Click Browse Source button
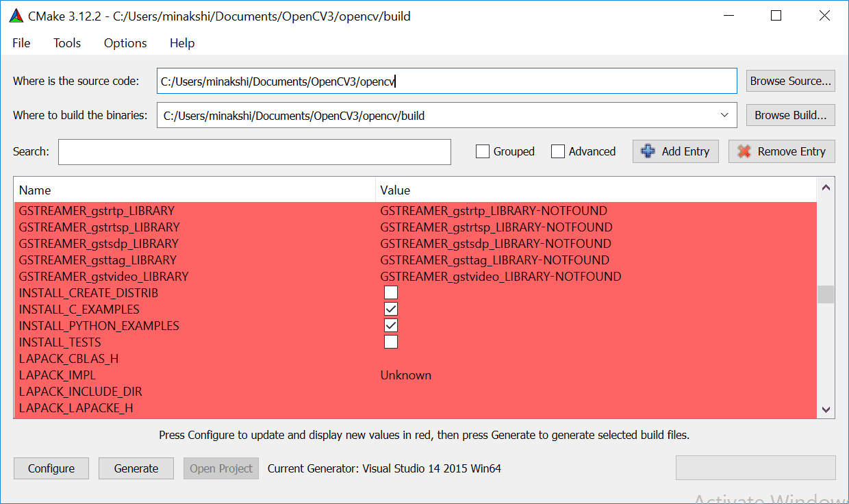 coord(791,81)
